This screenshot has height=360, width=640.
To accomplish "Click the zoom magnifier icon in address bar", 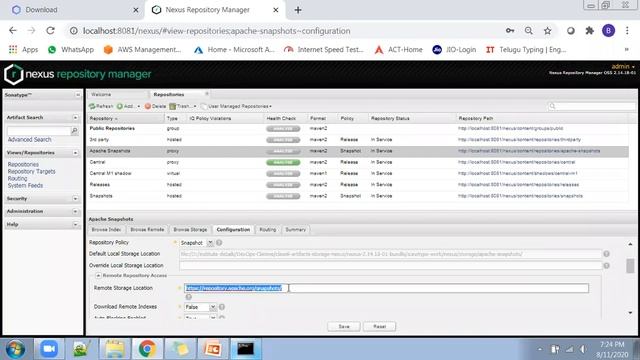I will coord(529,31).
